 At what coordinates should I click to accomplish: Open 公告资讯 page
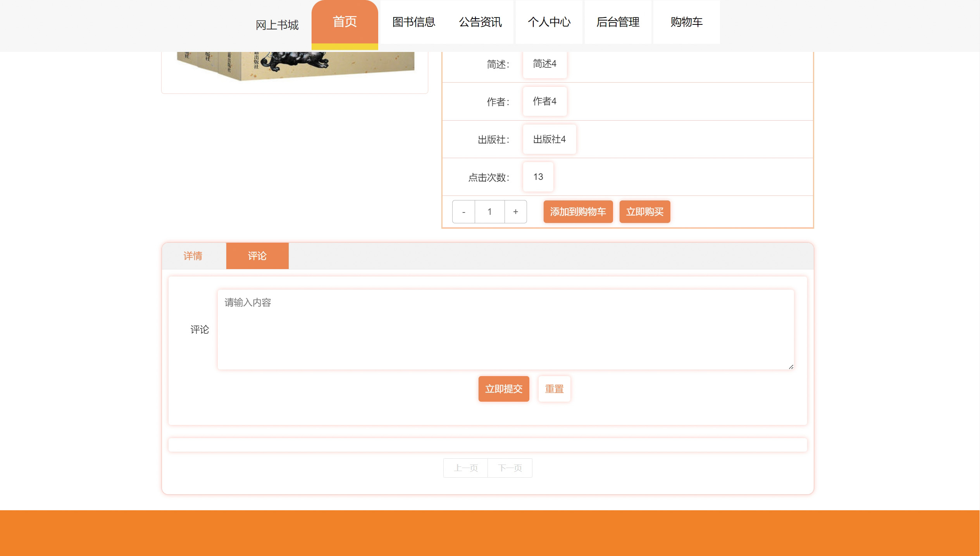click(x=480, y=22)
